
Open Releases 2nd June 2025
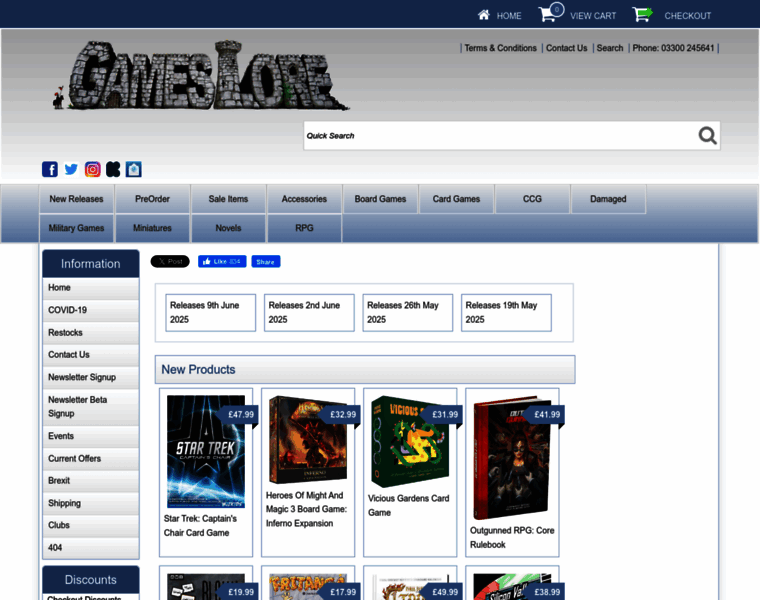(309, 313)
